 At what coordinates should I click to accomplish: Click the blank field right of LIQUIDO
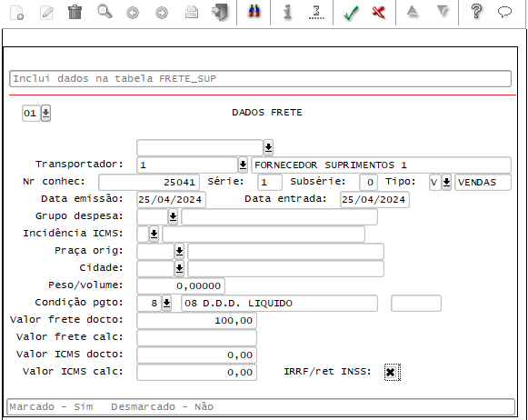(416, 304)
